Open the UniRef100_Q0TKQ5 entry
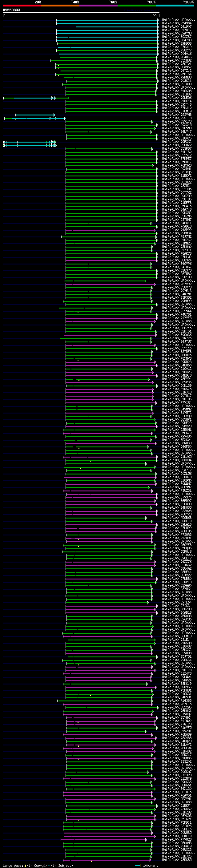Screen dimensions: 197x868 176,172
